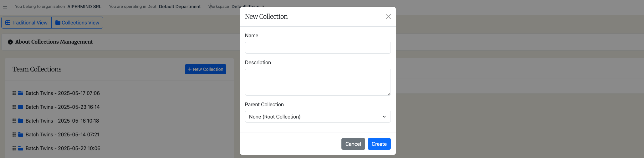The image size is (644, 158).
Task: Click the New Collection button
Action: pyautogui.click(x=206, y=69)
